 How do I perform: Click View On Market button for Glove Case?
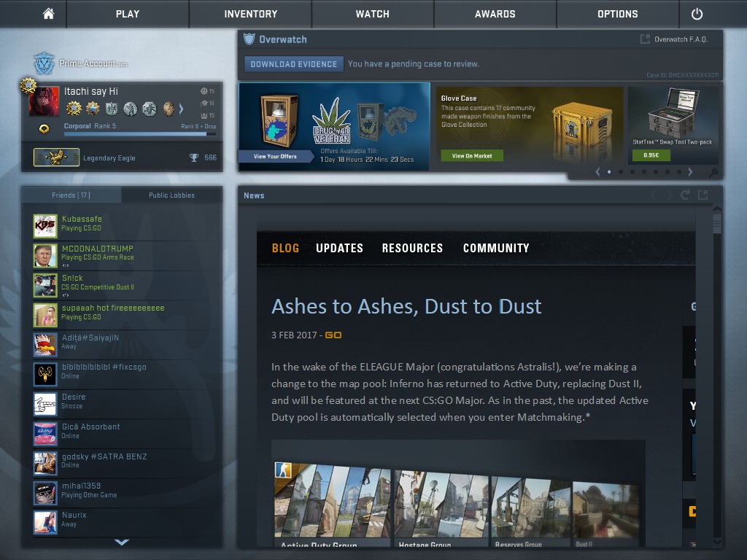tap(472, 156)
